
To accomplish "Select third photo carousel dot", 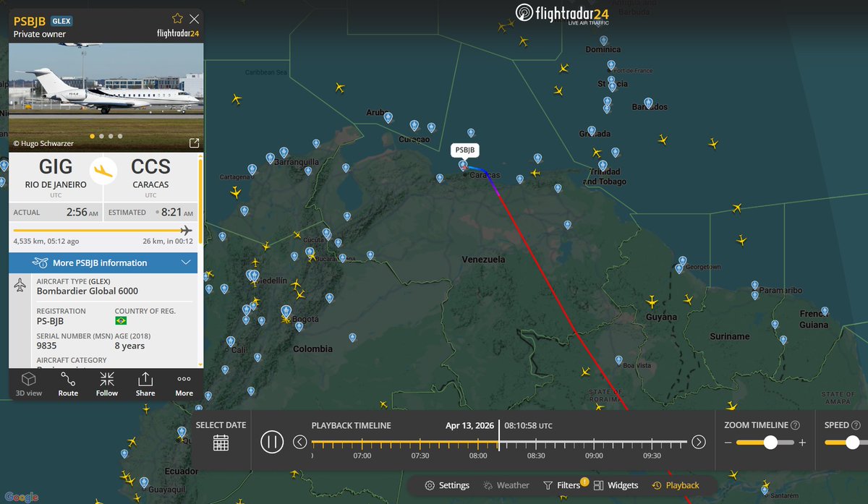I will click(111, 136).
